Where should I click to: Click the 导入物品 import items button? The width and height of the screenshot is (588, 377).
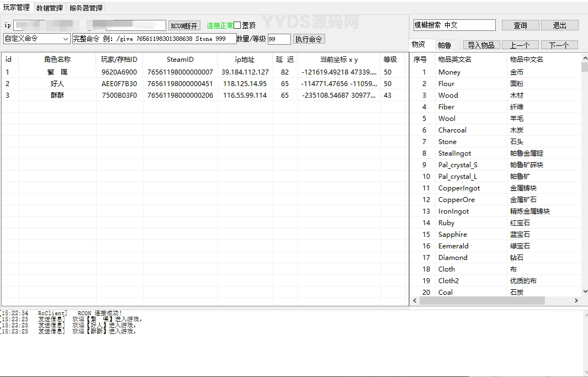pos(481,45)
